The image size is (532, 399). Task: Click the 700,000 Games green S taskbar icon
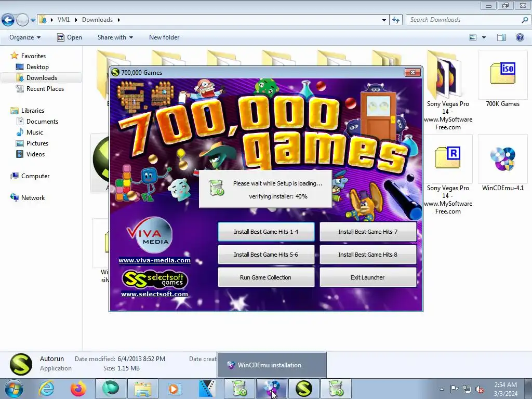[303, 389]
